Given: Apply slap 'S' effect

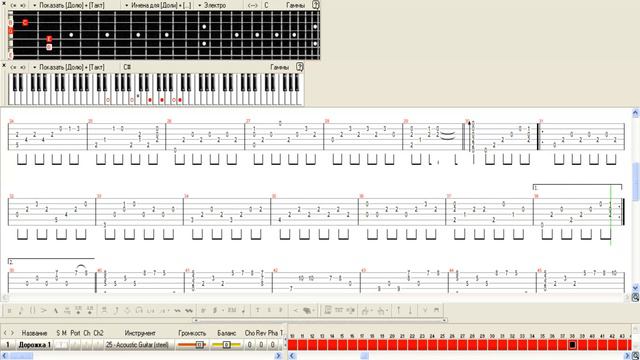Looking at the screenshot, I should pos(269,310).
